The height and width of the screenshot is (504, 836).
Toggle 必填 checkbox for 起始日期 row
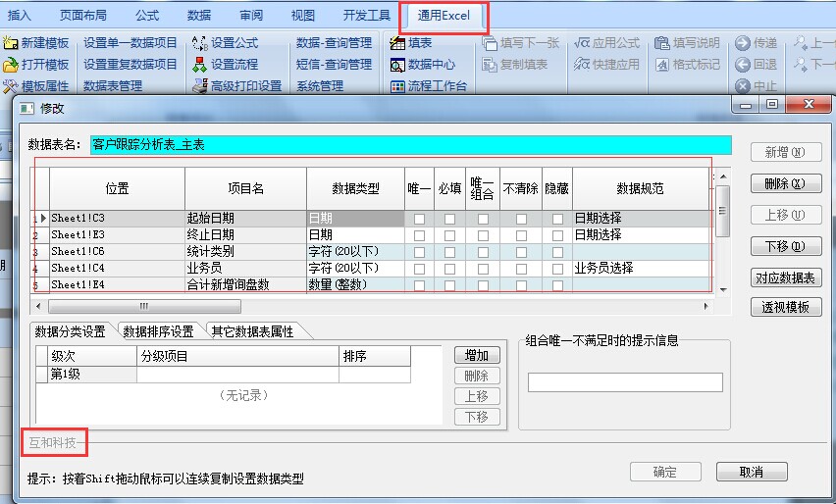[x=450, y=219]
